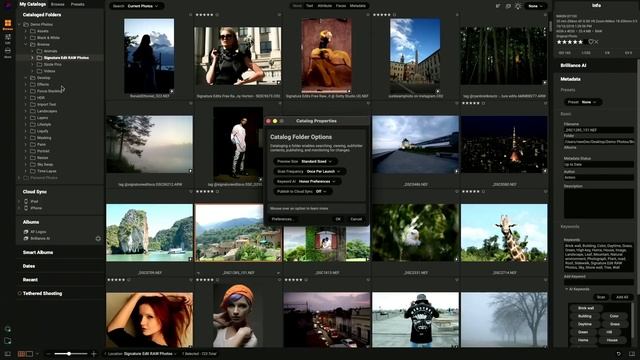Open the Browse module icon
The image size is (640, 360).
8,24
